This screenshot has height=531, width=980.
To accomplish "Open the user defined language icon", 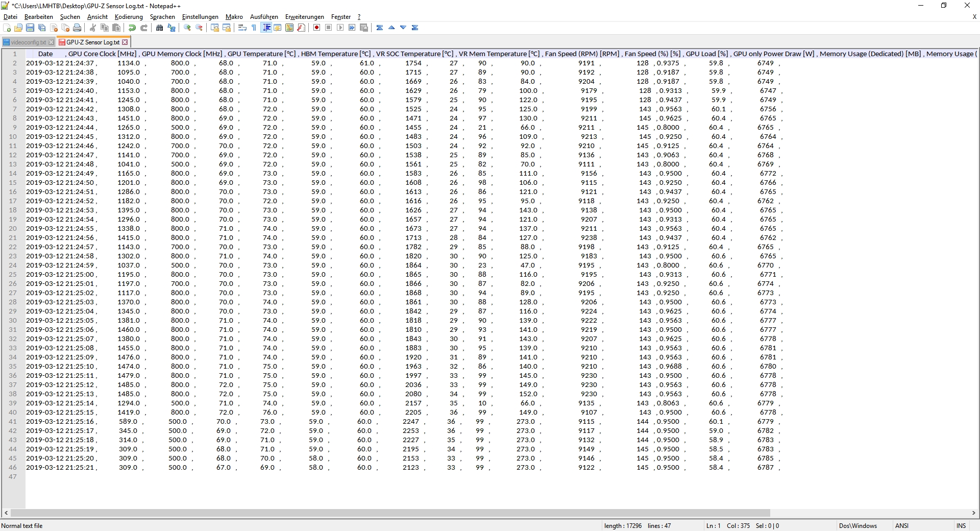I will (278, 28).
